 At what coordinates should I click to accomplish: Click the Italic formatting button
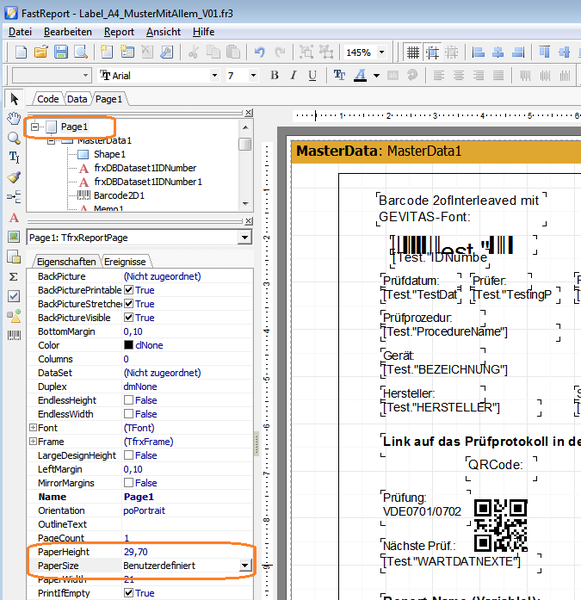tap(293, 75)
